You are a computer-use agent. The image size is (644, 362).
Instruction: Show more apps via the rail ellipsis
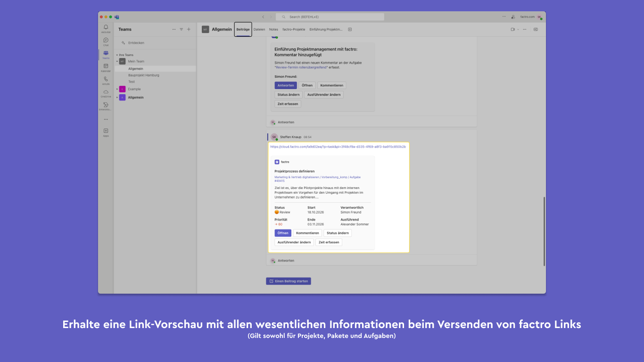tap(106, 119)
